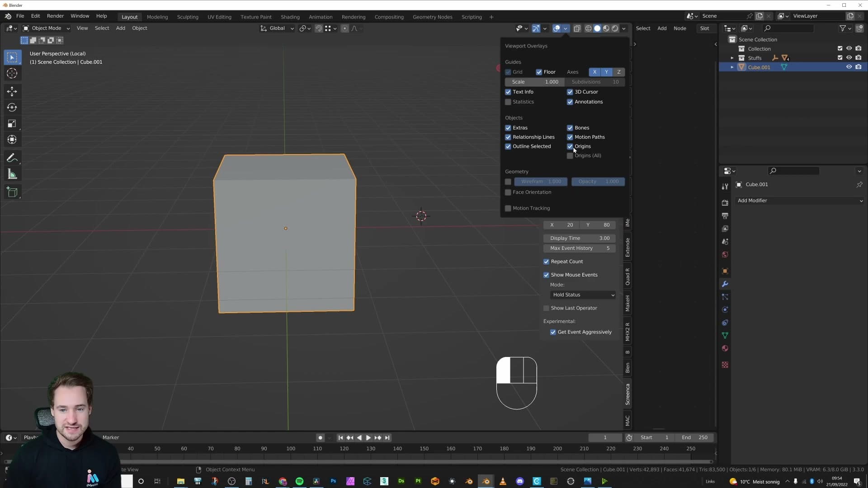Viewport: 868px width, 488px height.
Task: Switch to the Geometry Nodes workspace tab
Action: [x=432, y=17]
